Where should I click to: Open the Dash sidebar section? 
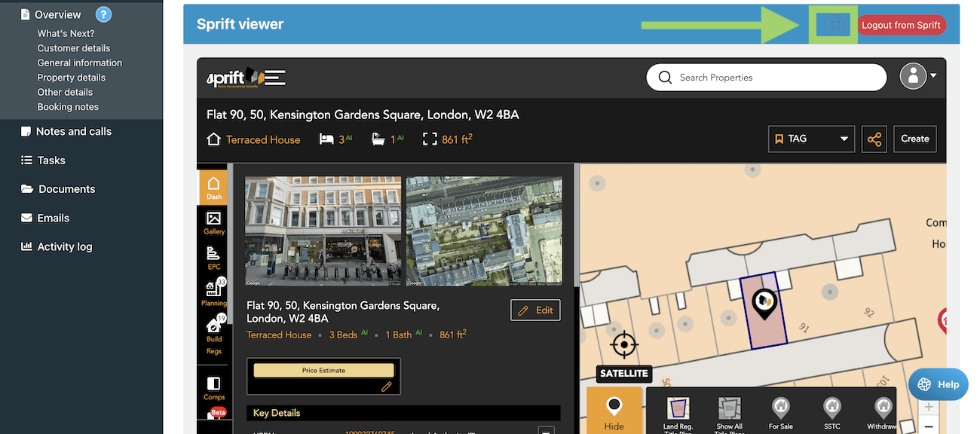coord(214,188)
